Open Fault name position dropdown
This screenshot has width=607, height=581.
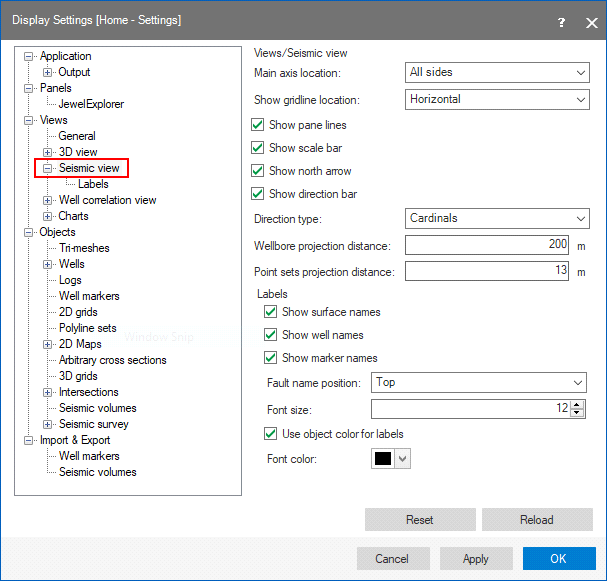pos(478,383)
